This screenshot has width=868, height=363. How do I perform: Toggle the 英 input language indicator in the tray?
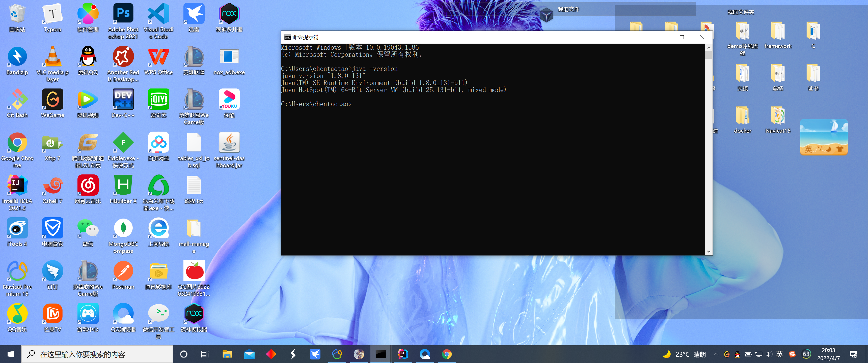(x=779, y=354)
